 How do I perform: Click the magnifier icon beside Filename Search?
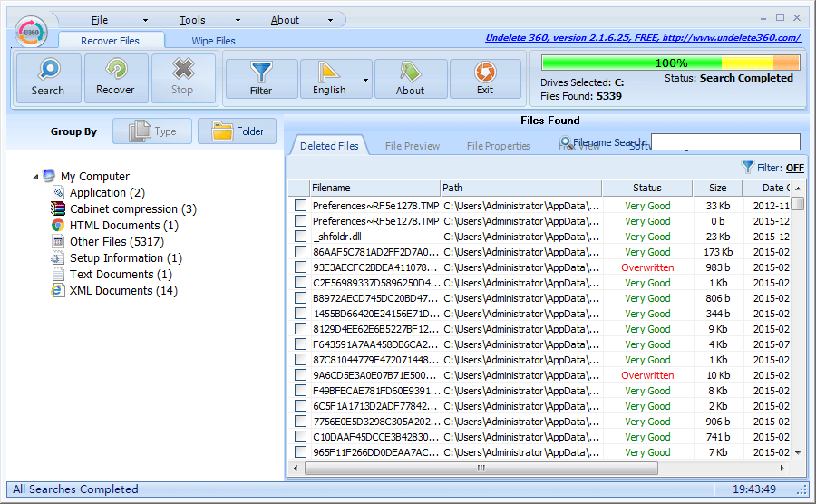565,141
